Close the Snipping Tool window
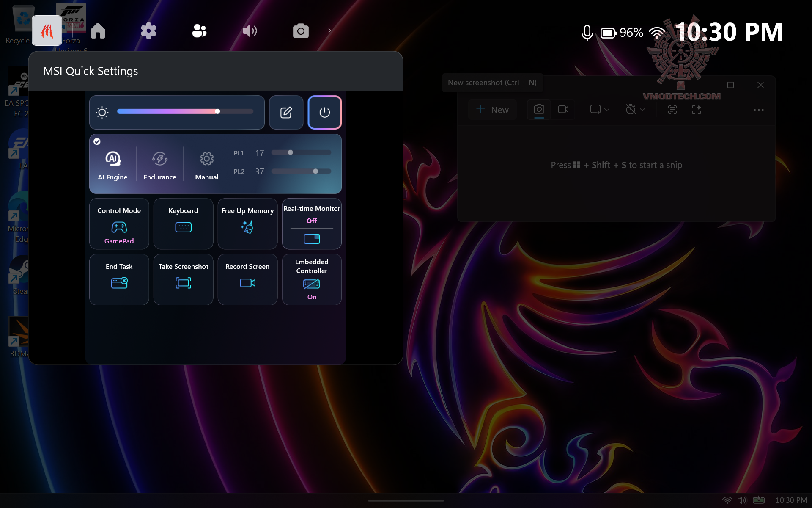 [x=760, y=85]
